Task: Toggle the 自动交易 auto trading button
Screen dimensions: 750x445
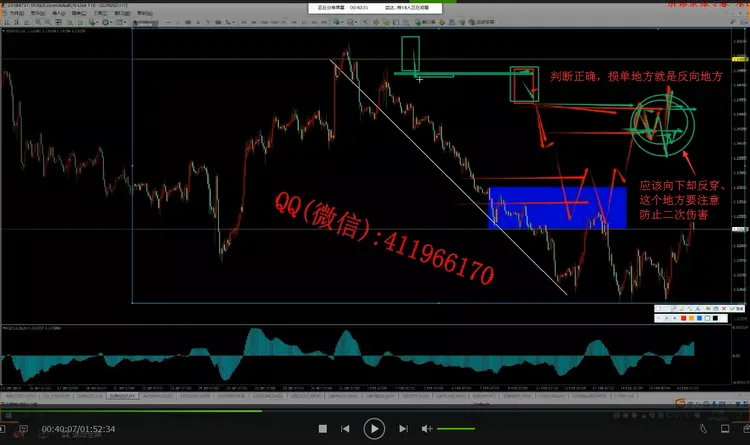Action: tap(481, 22)
